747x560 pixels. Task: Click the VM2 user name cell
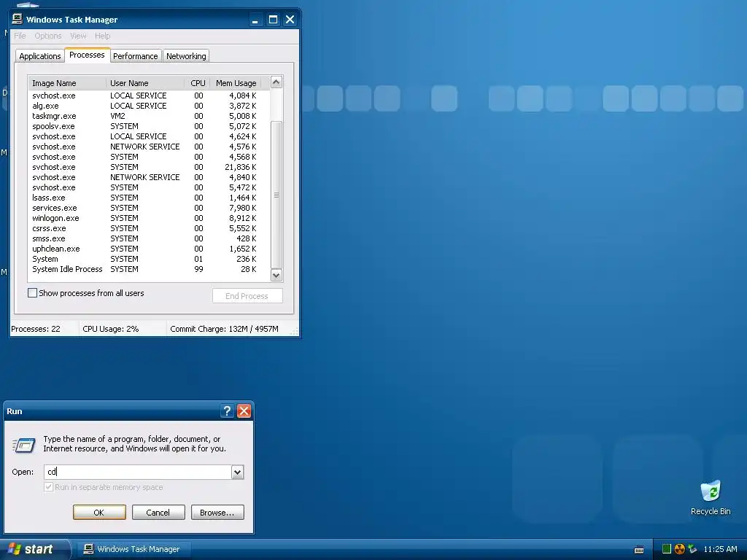117,116
